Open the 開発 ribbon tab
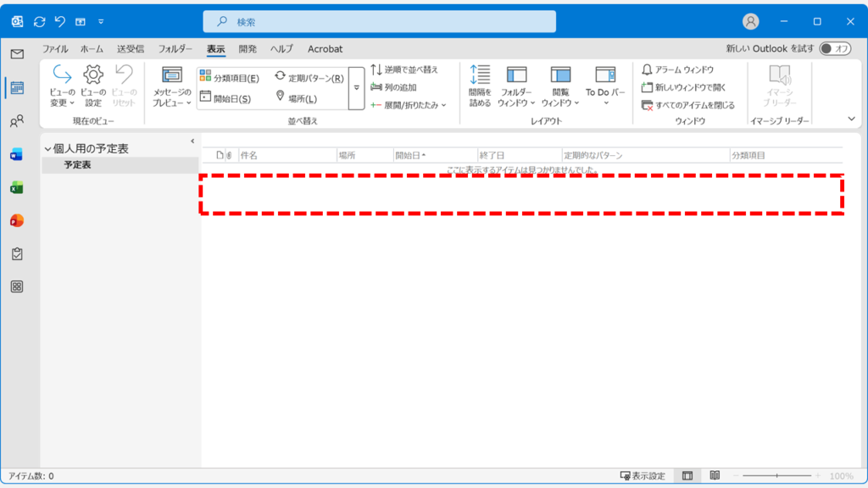Image resolution: width=868 pixels, height=488 pixels. (246, 49)
